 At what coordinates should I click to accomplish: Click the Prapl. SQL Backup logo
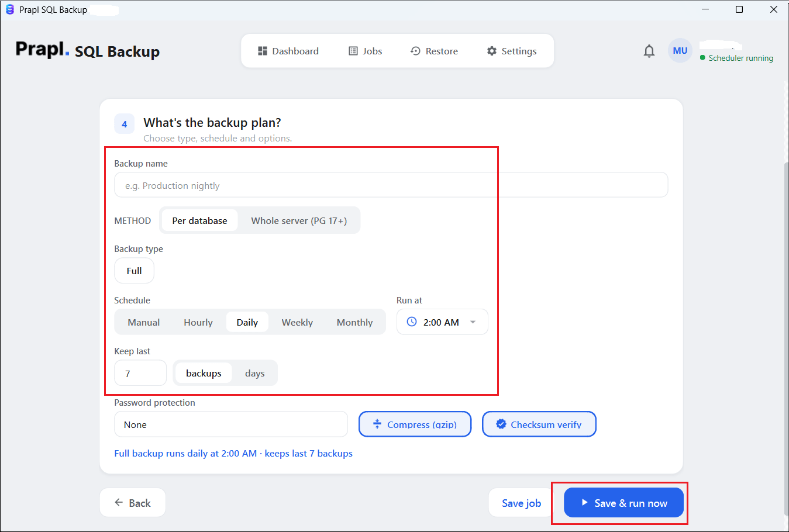click(88, 50)
